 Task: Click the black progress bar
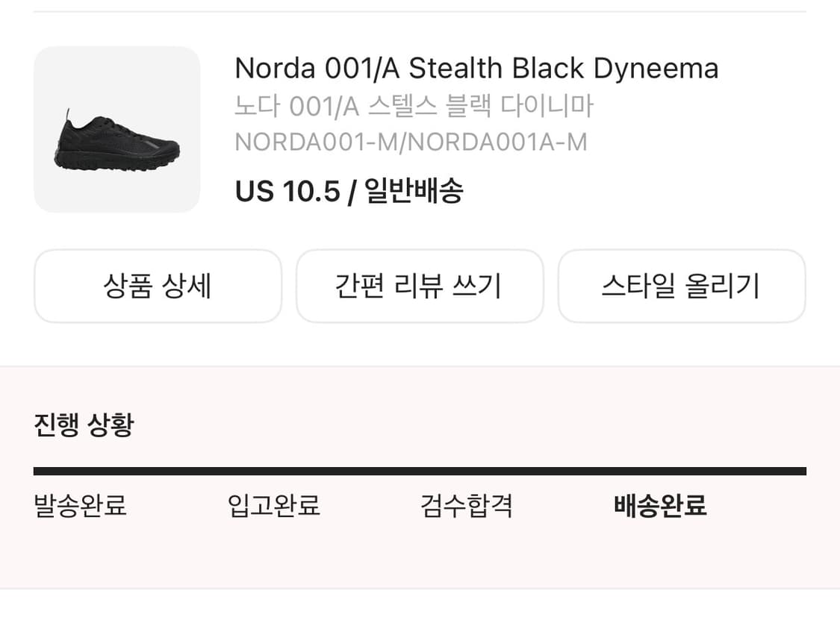[420, 471]
